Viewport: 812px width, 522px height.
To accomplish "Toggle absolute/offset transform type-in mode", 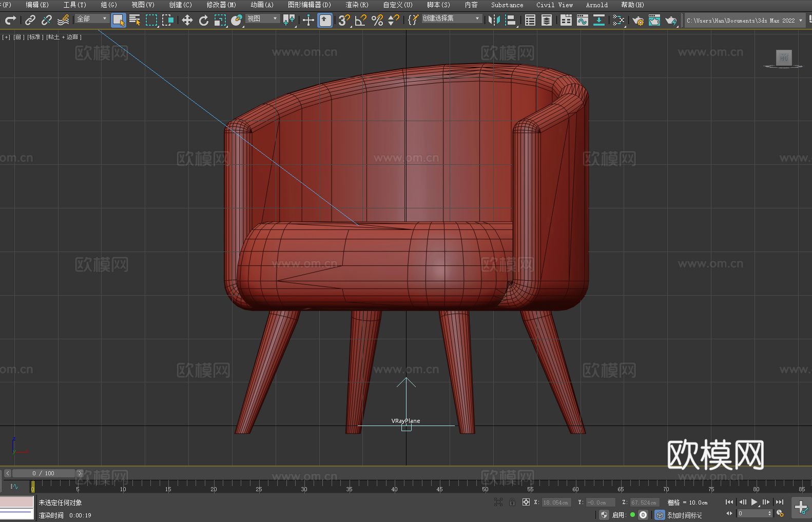I will coord(526,502).
